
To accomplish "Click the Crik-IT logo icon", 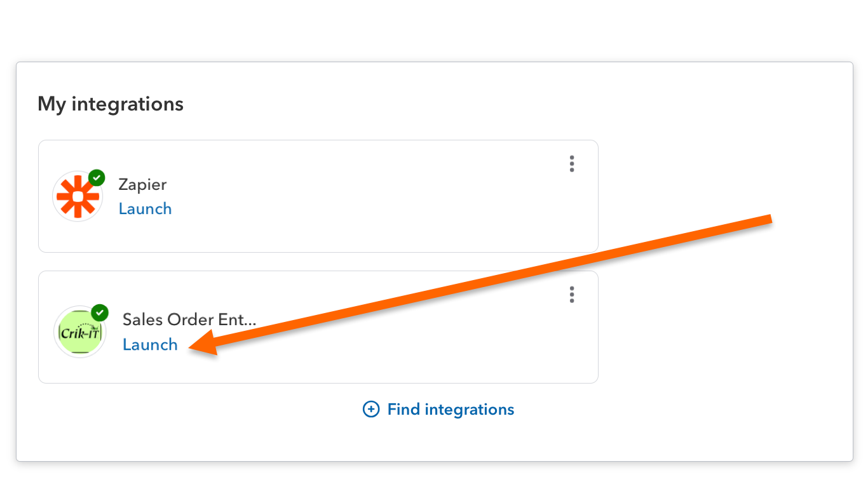I will [80, 332].
